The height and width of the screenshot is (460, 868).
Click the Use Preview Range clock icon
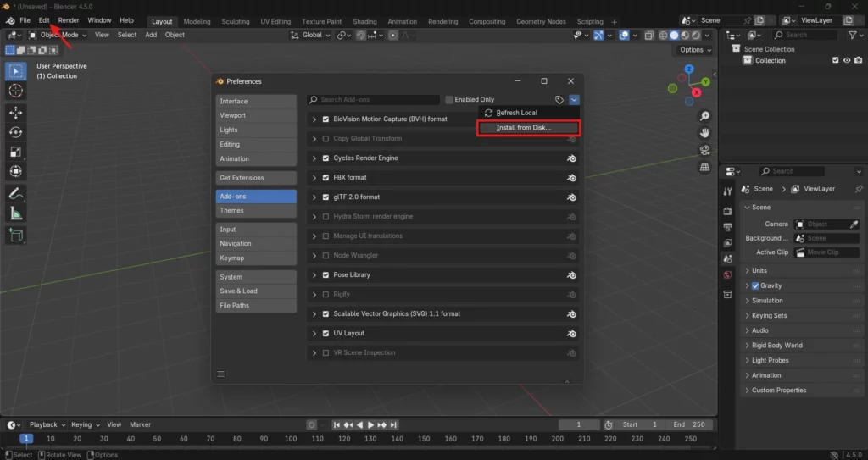point(609,424)
